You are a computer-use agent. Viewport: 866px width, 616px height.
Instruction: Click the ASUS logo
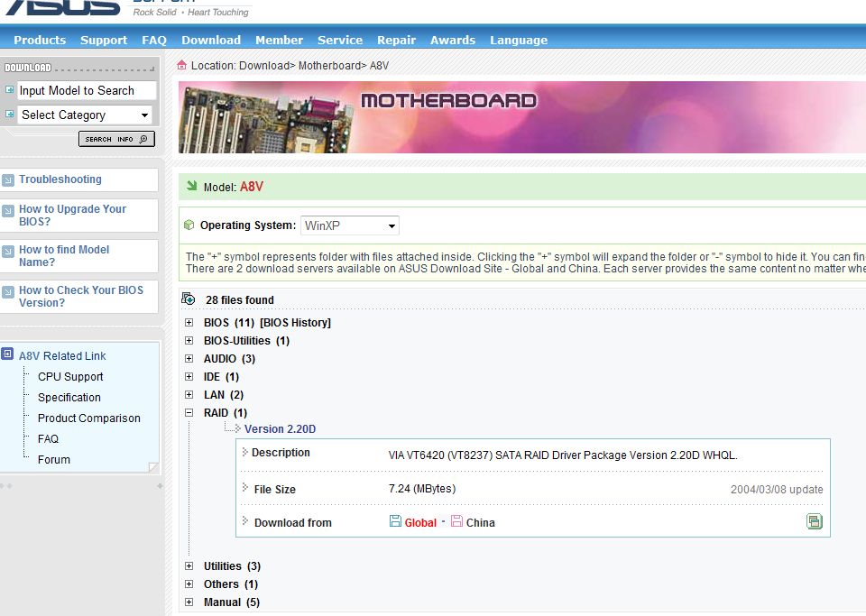pyautogui.click(x=63, y=8)
